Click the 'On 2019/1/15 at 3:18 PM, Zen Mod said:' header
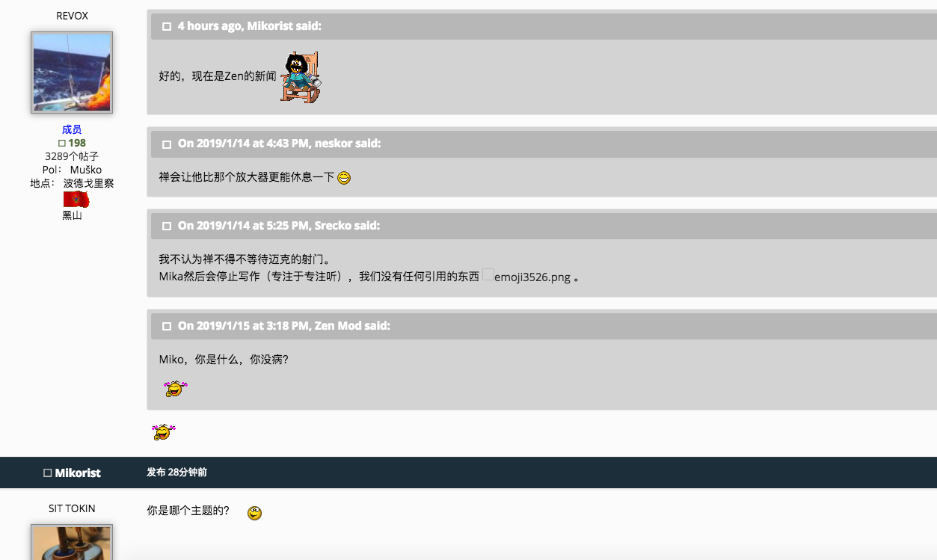This screenshot has height=560, width=937. 283,326
